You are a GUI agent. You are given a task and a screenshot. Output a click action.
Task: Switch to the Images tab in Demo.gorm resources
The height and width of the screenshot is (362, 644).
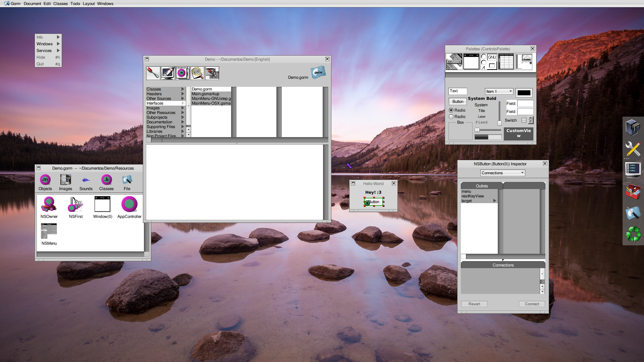pos(65,182)
